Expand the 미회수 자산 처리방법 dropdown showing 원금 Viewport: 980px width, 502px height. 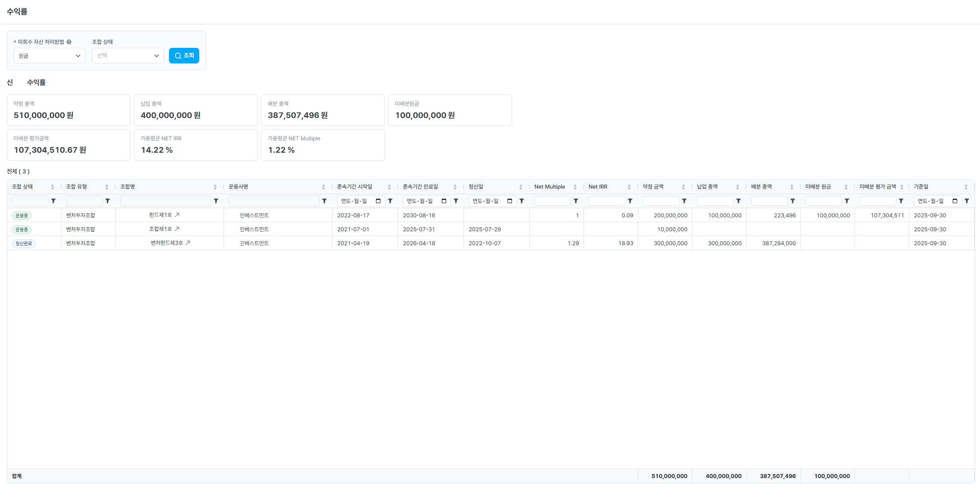point(49,56)
